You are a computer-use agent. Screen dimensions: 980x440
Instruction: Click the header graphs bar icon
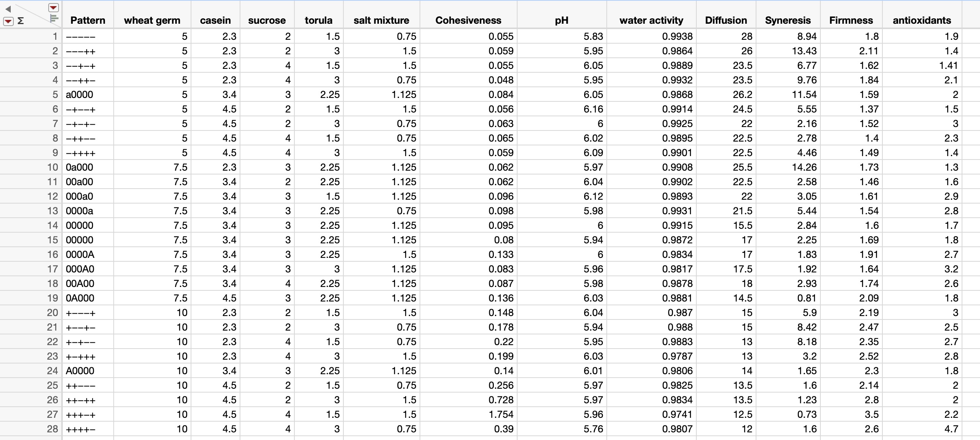pos(54,18)
